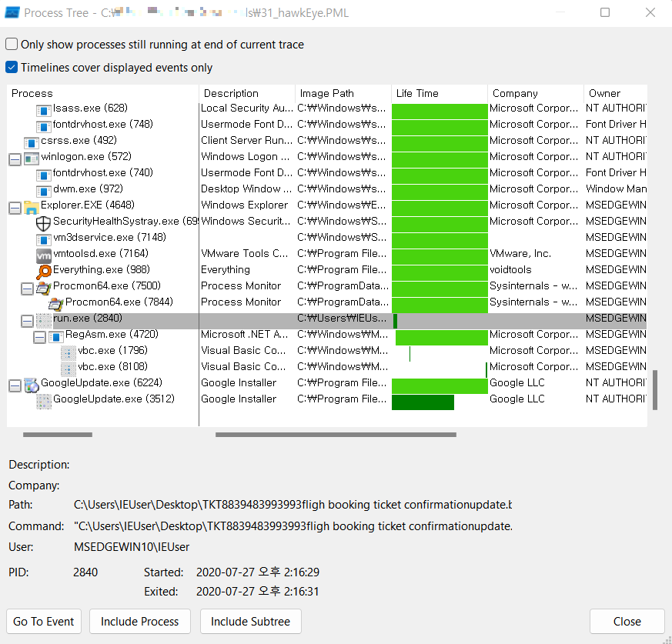The width and height of the screenshot is (672, 644).
Task: Click the Procmon64.exe (7844) icon
Action: tap(55, 305)
